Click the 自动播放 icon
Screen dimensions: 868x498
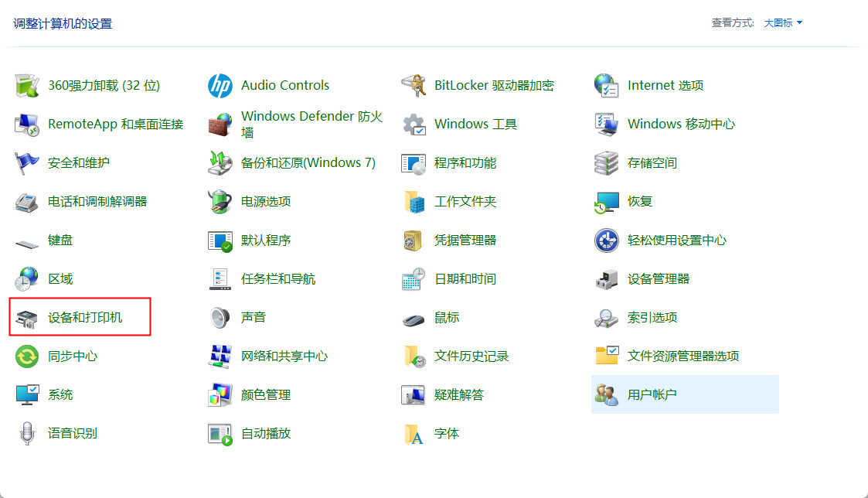[x=220, y=434]
